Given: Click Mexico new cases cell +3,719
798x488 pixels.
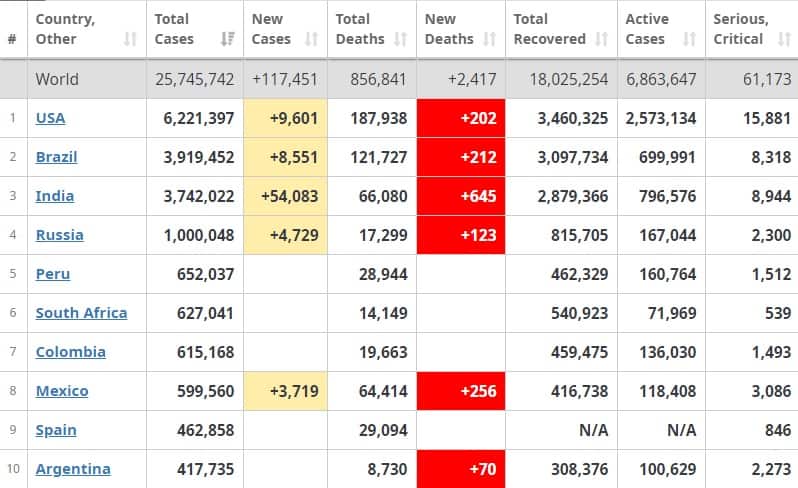Looking at the screenshot, I should click(286, 391).
